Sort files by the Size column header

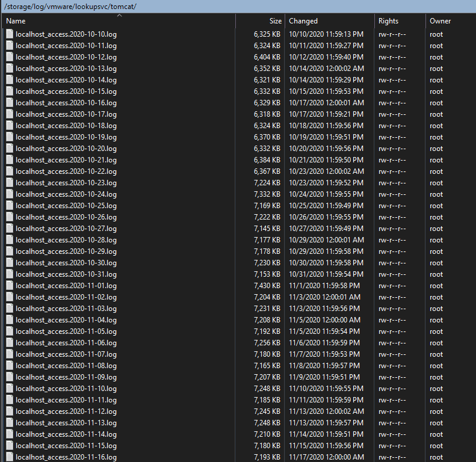point(260,21)
